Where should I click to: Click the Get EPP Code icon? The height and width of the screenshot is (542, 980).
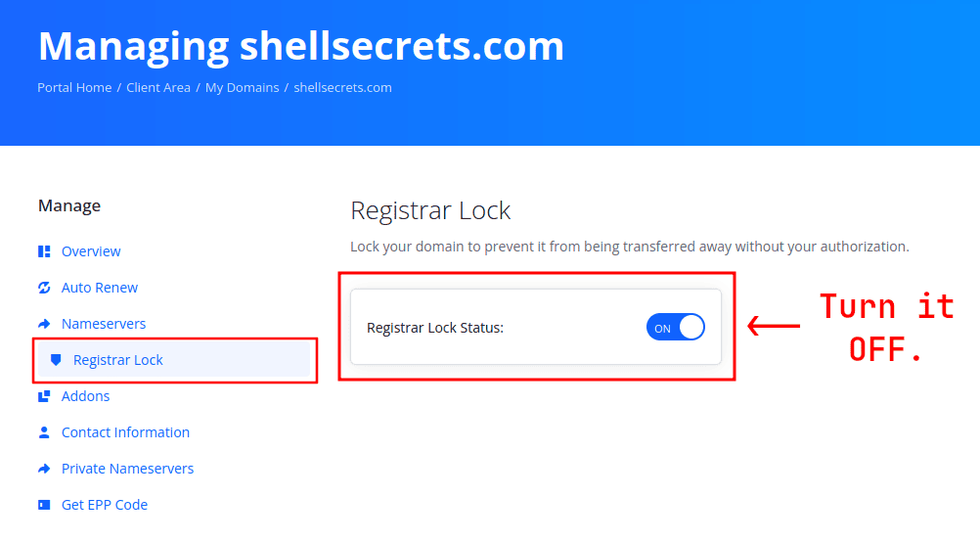[44, 505]
